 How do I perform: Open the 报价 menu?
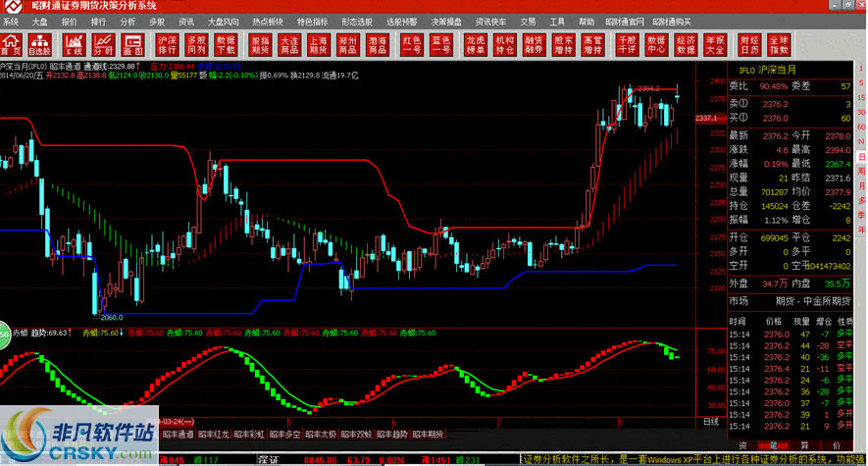(x=70, y=23)
